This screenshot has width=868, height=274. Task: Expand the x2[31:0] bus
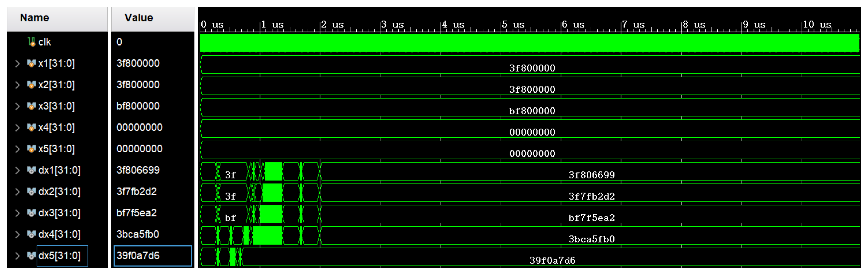pyautogui.click(x=17, y=85)
